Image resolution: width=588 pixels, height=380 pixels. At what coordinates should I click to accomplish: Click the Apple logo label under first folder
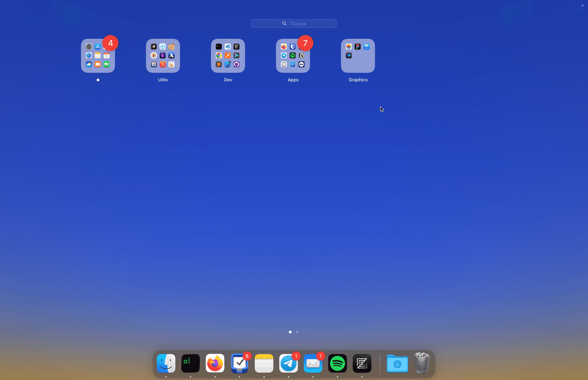point(98,80)
